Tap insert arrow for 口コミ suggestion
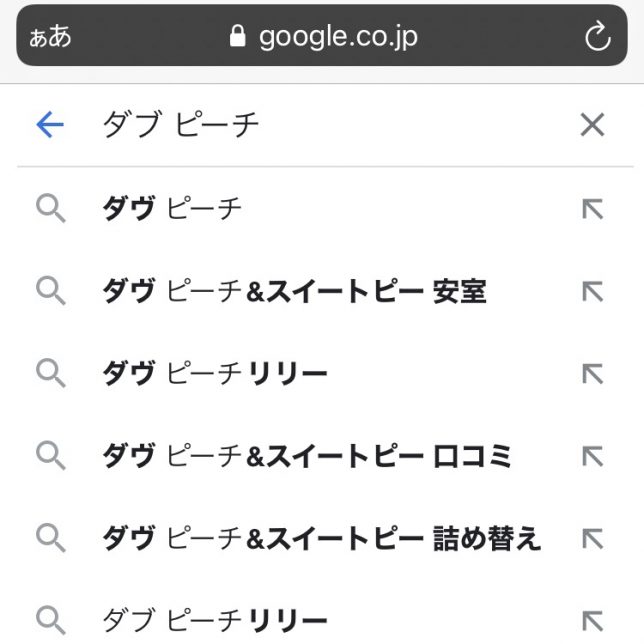644x644 pixels. [592, 456]
